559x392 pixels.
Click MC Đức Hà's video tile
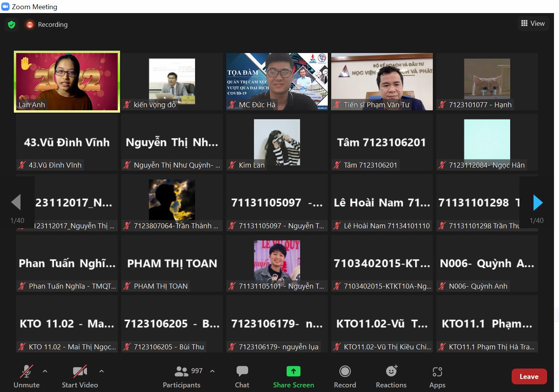277,81
